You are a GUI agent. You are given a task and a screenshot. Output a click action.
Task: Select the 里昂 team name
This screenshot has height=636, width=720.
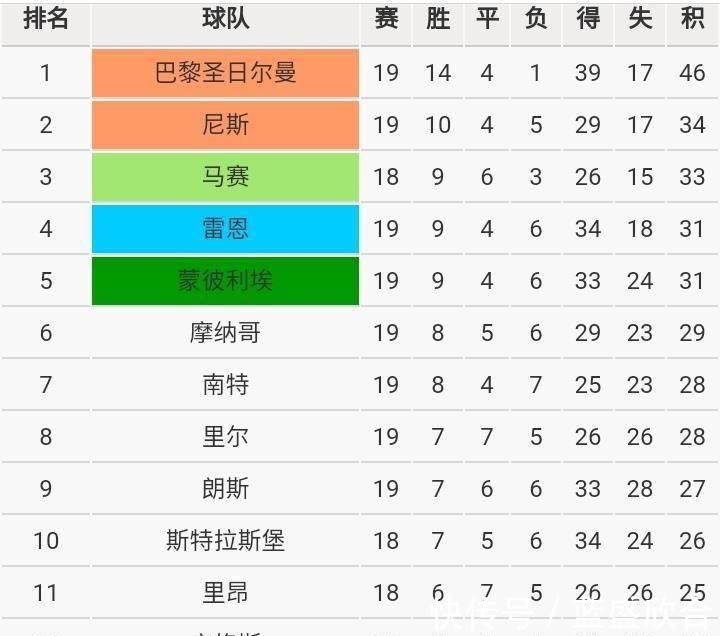click(x=225, y=592)
